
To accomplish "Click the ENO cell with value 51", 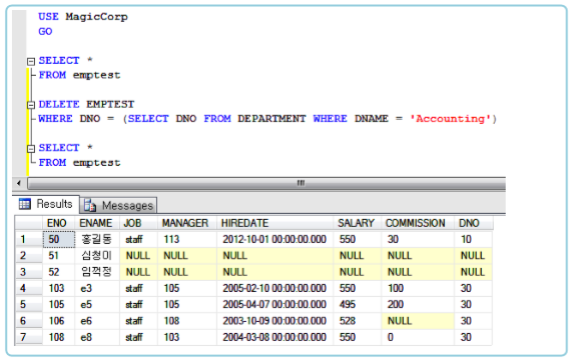I will pyautogui.click(x=59, y=256).
